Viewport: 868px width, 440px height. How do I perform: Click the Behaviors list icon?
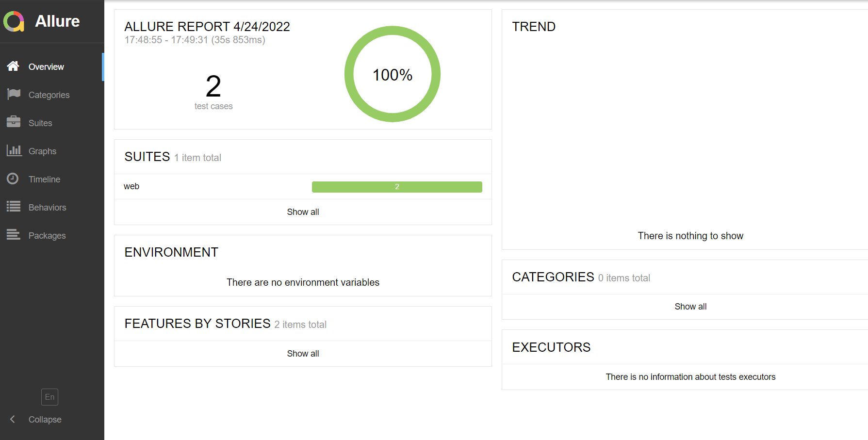click(x=14, y=207)
